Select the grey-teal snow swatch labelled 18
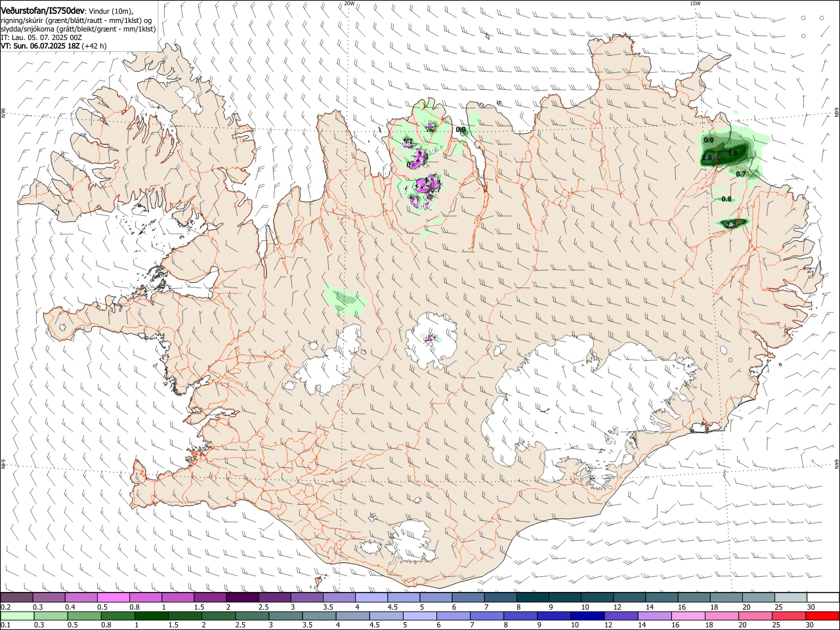The width and height of the screenshot is (840, 630). (726, 598)
